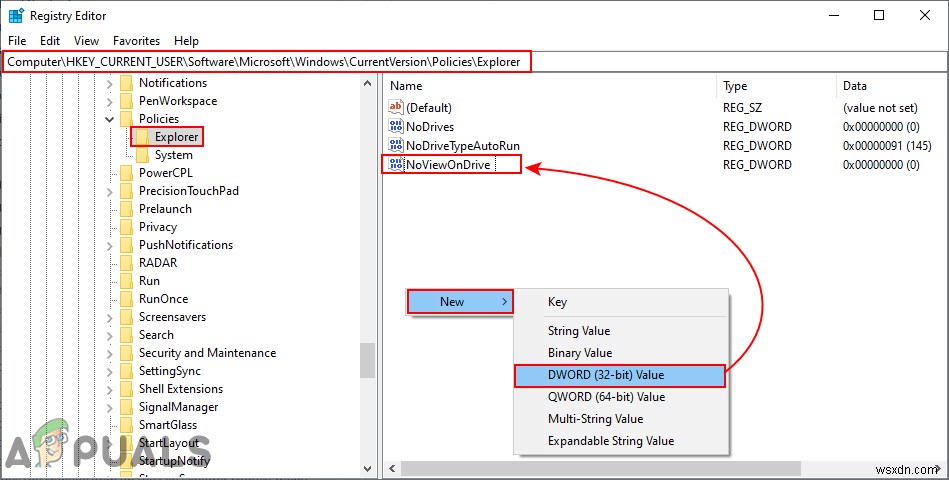Click the System folder icon
Image resolution: width=949 pixels, height=480 pixels.
[x=142, y=155]
